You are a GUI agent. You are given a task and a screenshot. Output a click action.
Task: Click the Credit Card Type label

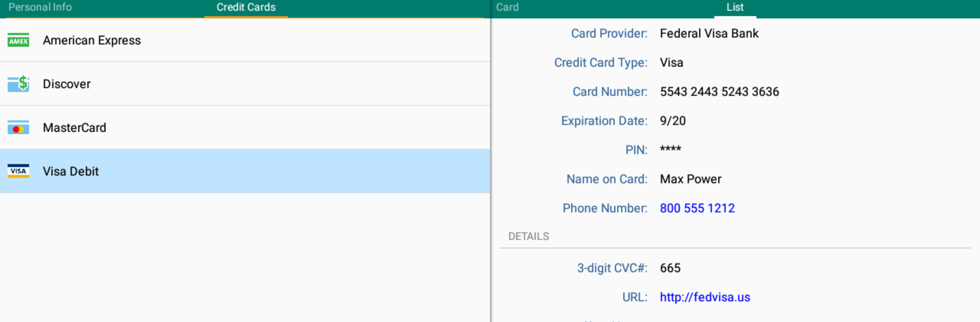[x=601, y=62]
